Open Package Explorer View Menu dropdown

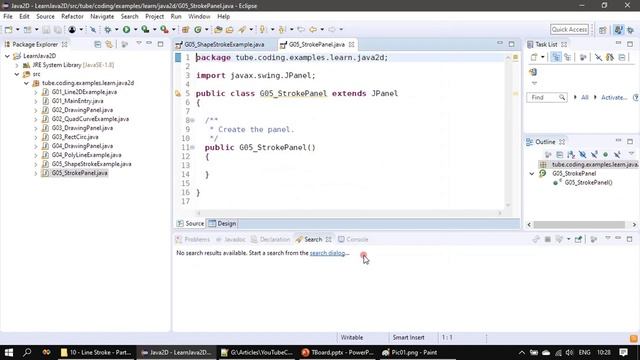139,44
